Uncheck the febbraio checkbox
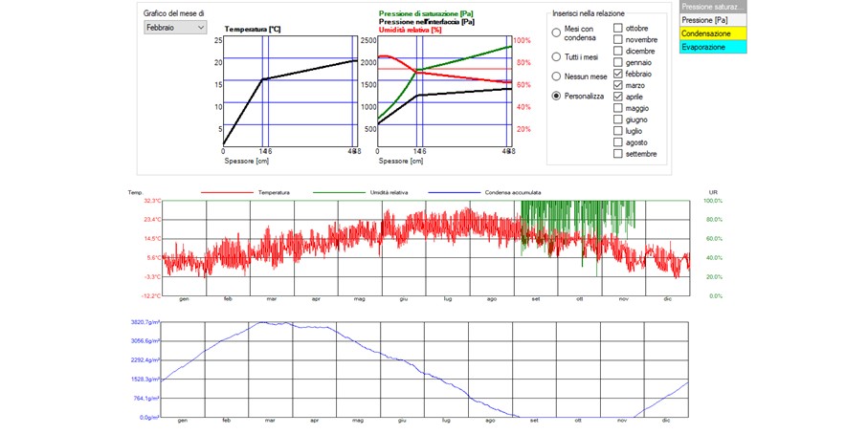This screenshot has width=868, height=434. 618,74
